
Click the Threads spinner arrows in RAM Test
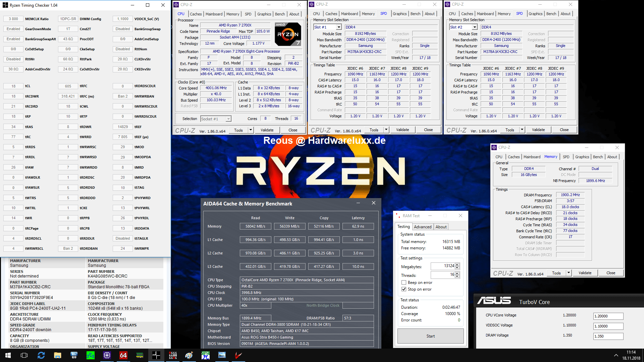457,275
